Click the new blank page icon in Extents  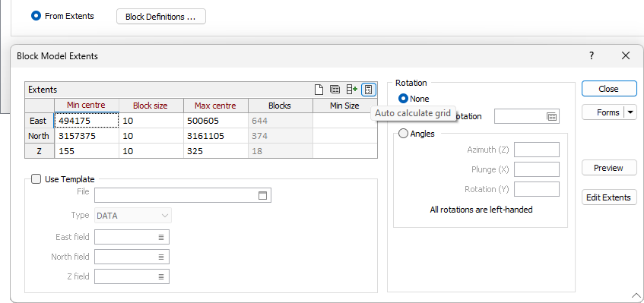coord(319,90)
